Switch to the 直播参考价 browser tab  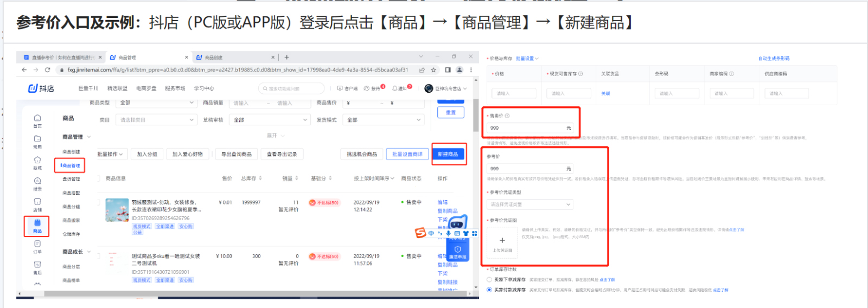[62, 57]
